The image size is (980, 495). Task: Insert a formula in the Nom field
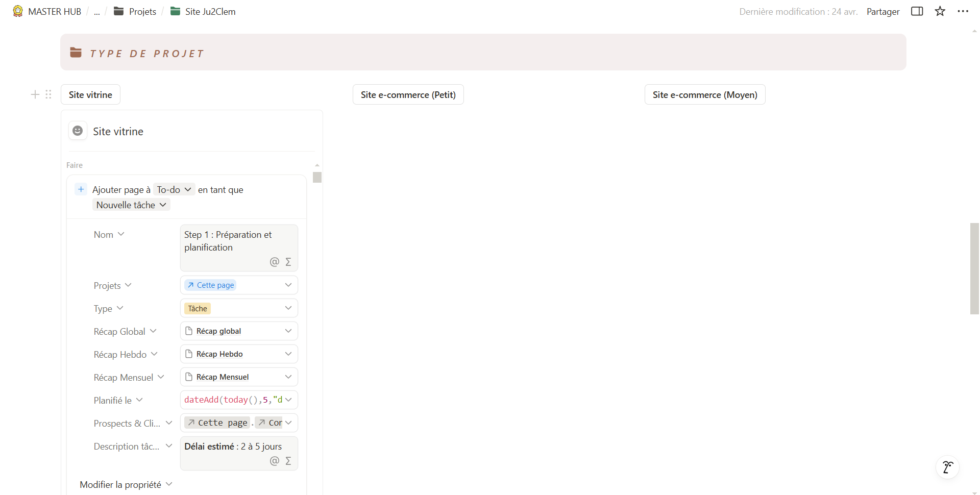pyautogui.click(x=288, y=262)
